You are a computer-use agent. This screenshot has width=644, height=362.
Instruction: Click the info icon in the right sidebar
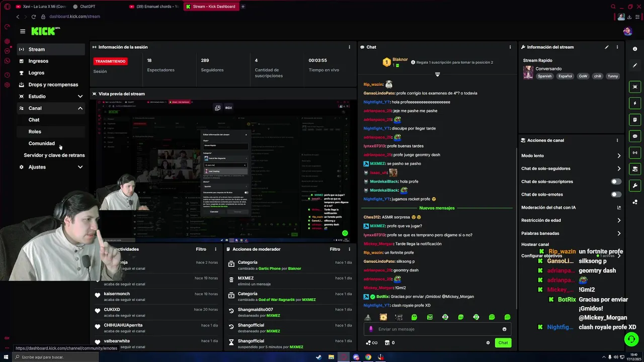635,49
